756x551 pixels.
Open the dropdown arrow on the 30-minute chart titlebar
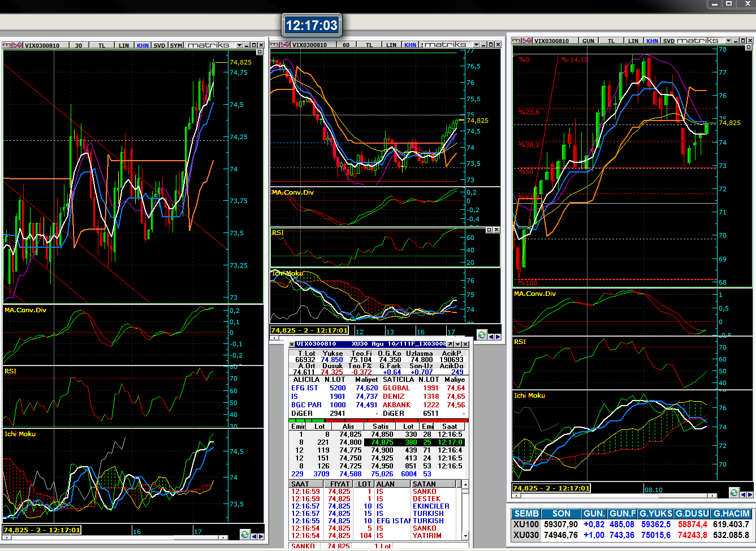coord(239,45)
